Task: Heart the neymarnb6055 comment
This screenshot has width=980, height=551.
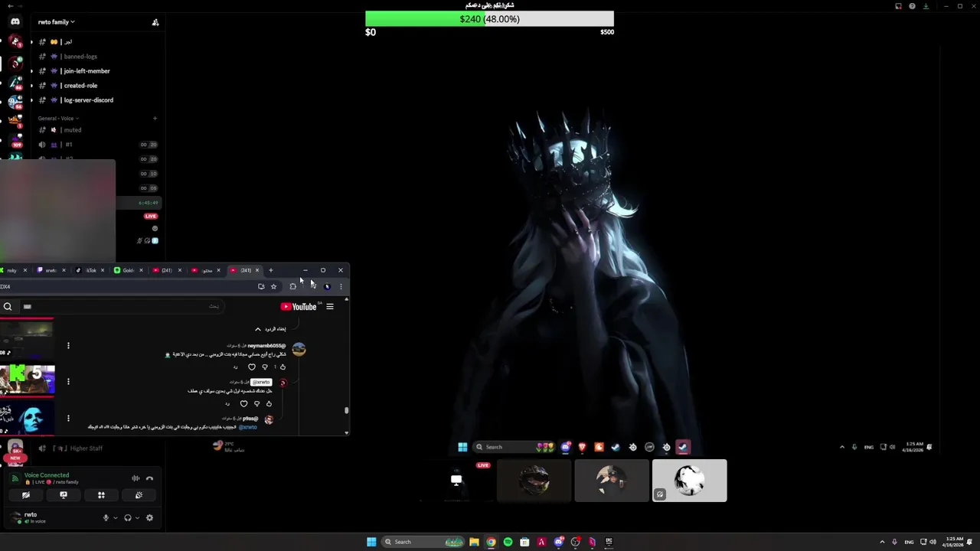Action: coord(251,367)
